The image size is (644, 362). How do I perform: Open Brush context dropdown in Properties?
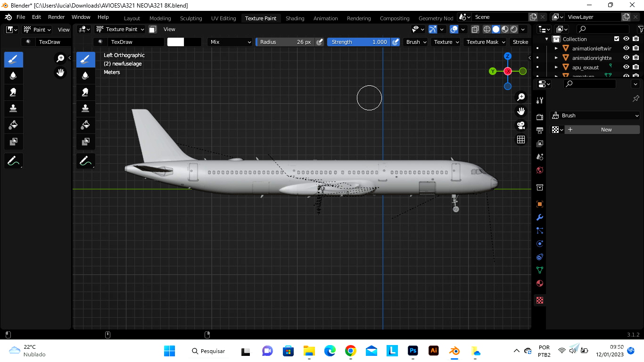[x=595, y=115]
